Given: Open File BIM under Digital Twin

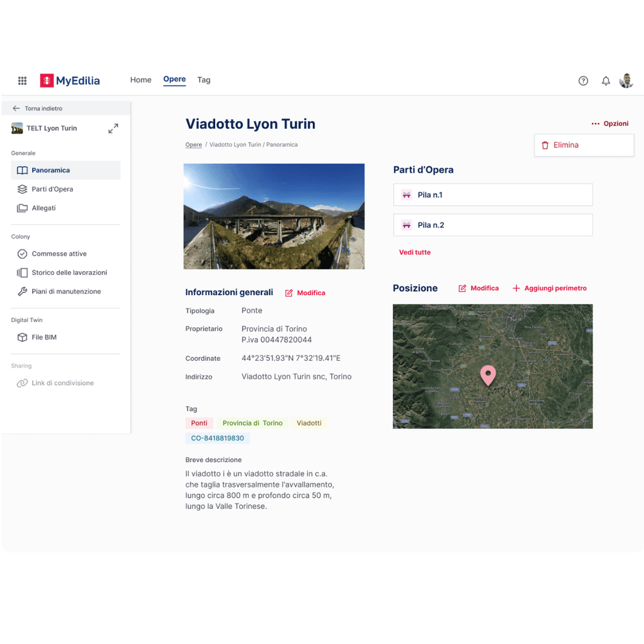Looking at the screenshot, I should click(44, 337).
